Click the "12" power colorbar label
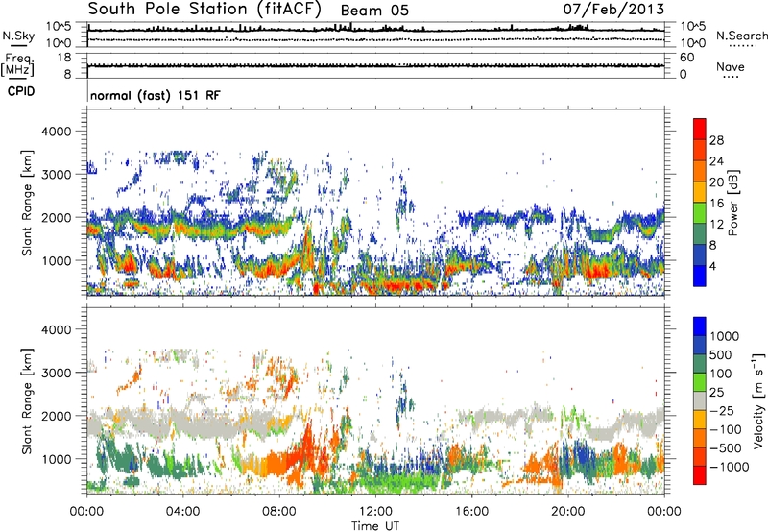The image size is (768, 532). [716, 225]
